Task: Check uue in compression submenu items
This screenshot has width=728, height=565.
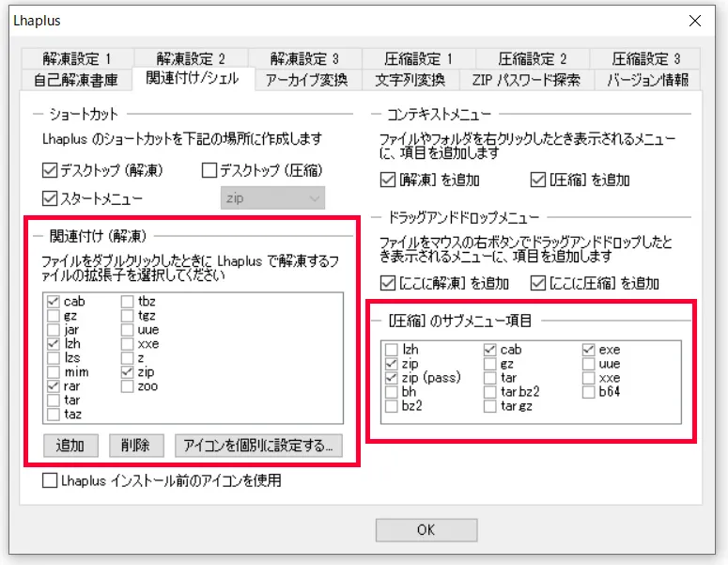Action: (588, 364)
